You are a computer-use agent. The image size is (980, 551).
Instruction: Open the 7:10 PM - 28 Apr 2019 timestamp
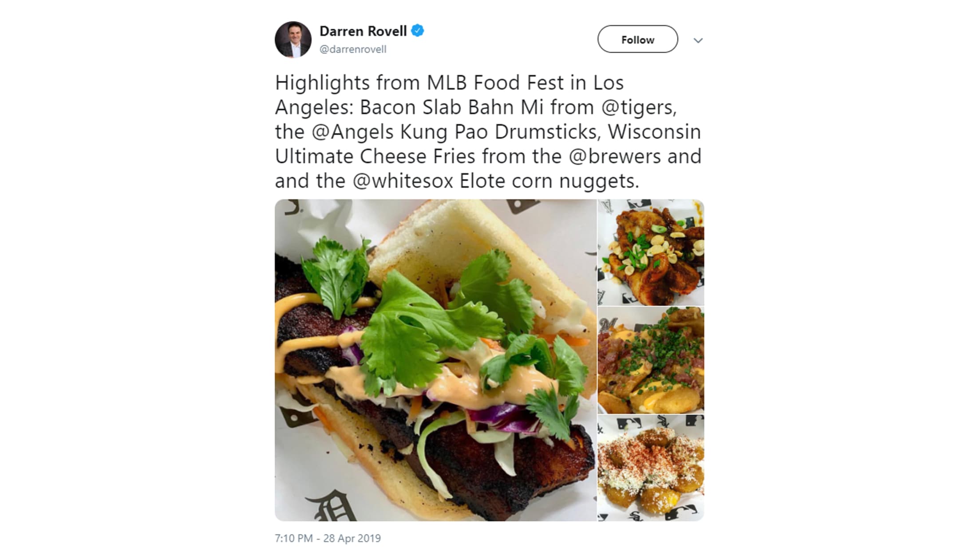tap(328, 538)
